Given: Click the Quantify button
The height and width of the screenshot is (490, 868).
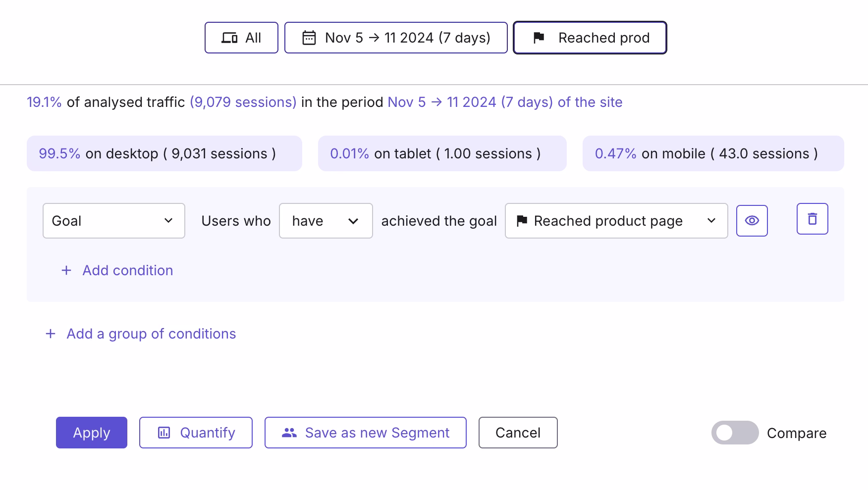Looking at the screenshot, I should (196, 433).
